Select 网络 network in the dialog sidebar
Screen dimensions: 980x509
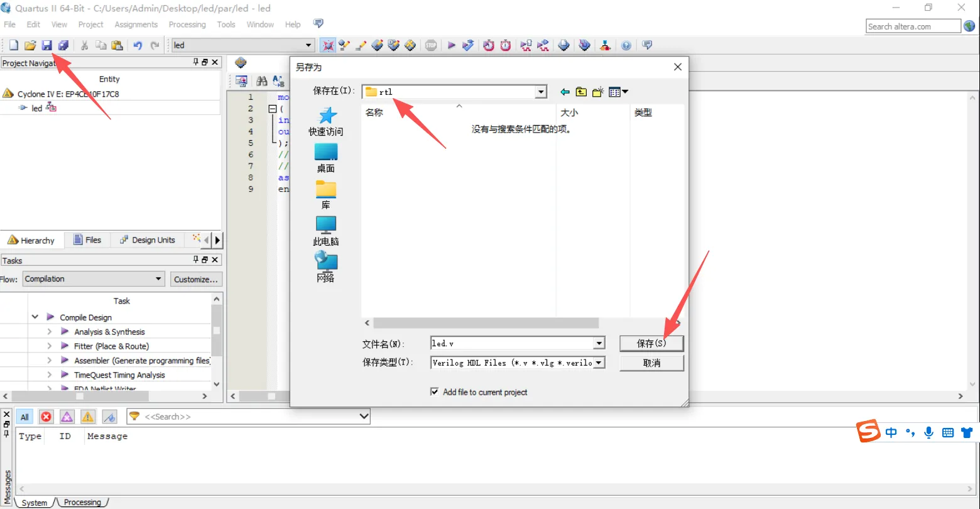point(325,268)
